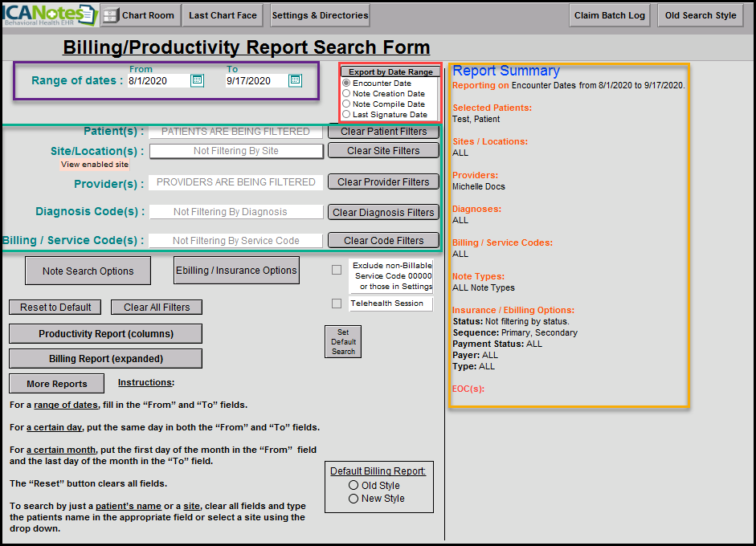The image size is (756, 546).
Task: Open the Billing / Service Code(s) field
Action: point(236,240)
